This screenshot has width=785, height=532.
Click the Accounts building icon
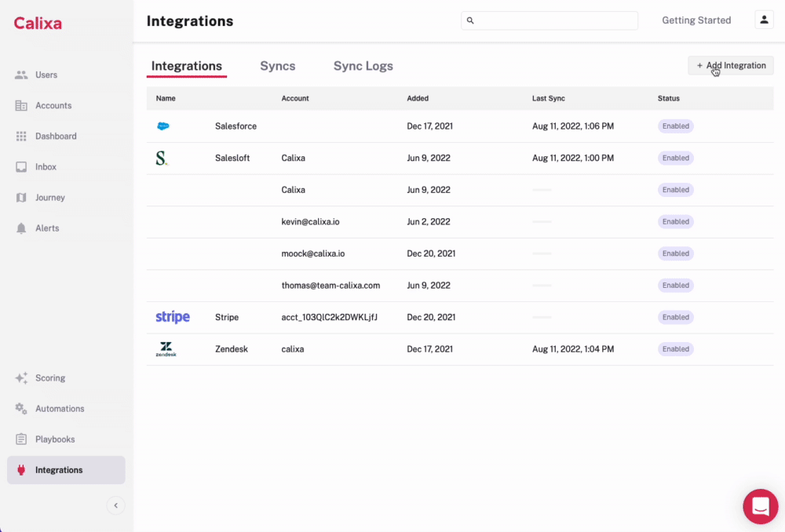21,106
